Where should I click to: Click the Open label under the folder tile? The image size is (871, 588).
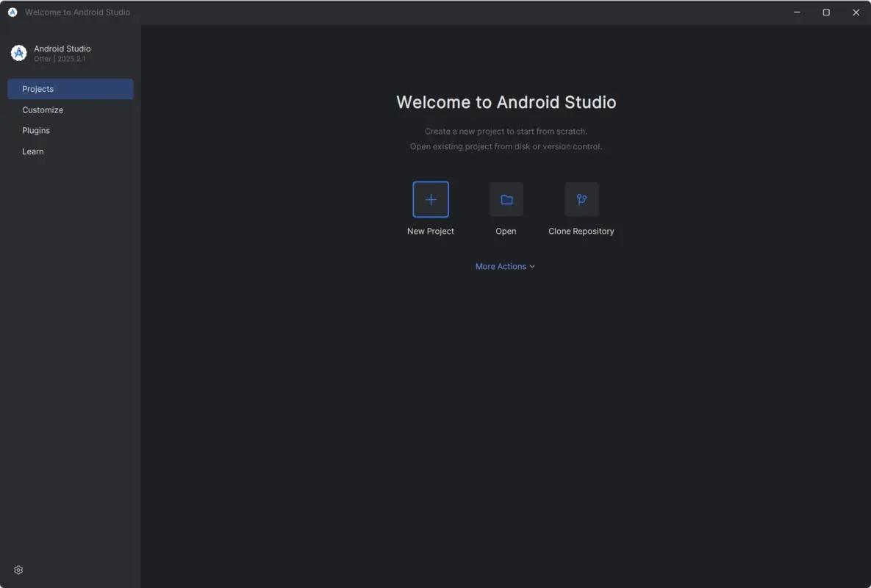pyautogui.click(x=506, y=231)
